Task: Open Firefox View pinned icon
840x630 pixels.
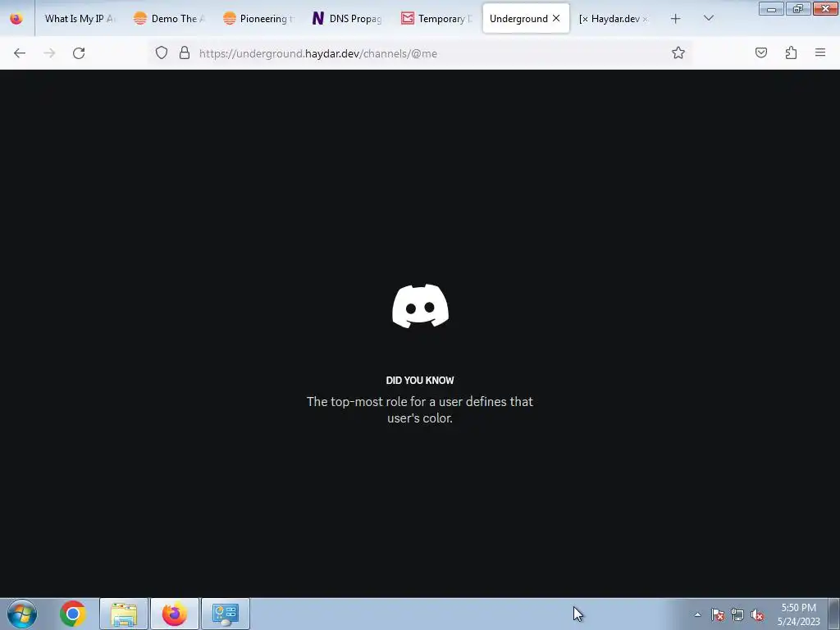Action: (16, 19)
